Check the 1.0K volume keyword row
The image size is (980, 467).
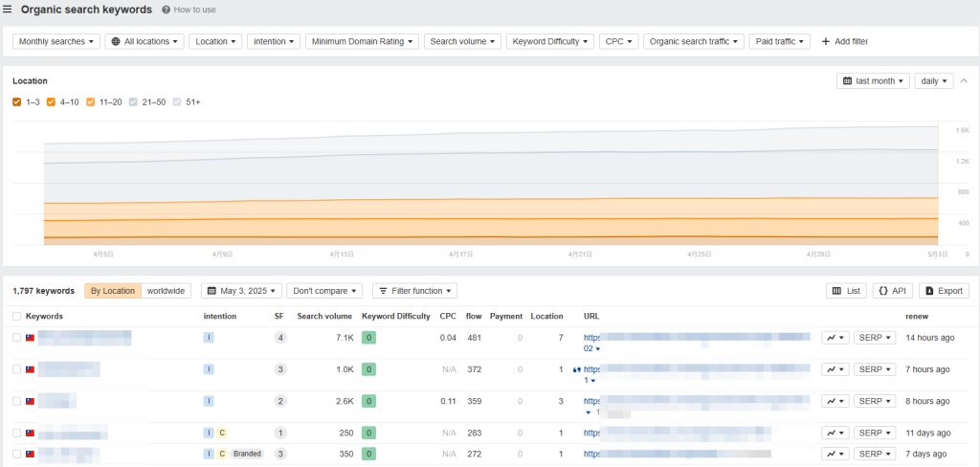(x=17, y=369)
